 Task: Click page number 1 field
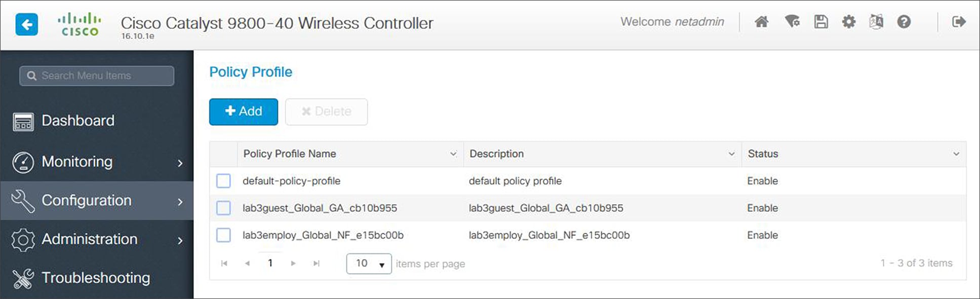(270, 263)
